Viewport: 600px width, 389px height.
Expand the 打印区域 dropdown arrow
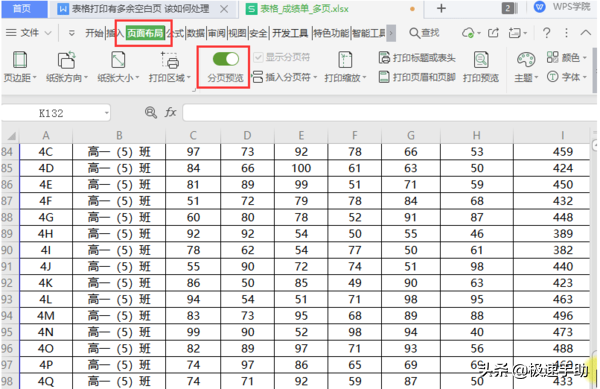pos(189,78)
